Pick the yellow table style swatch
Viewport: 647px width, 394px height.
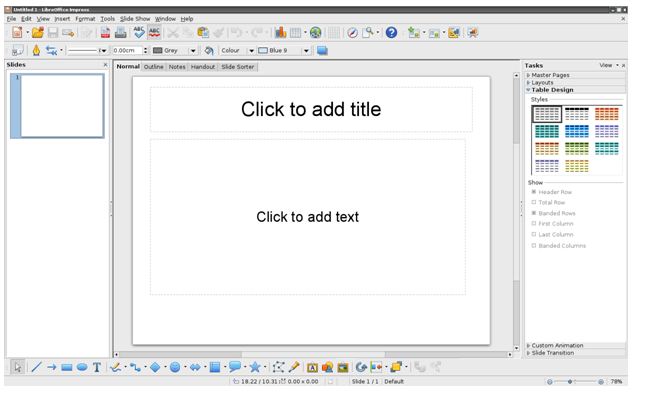tap(576, 165)
